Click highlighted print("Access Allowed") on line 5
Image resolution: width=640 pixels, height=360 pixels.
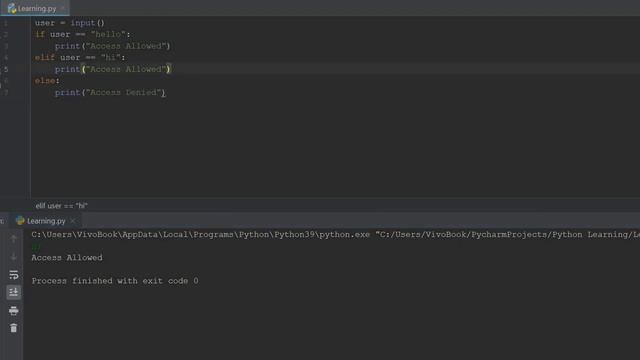(113, 69)
